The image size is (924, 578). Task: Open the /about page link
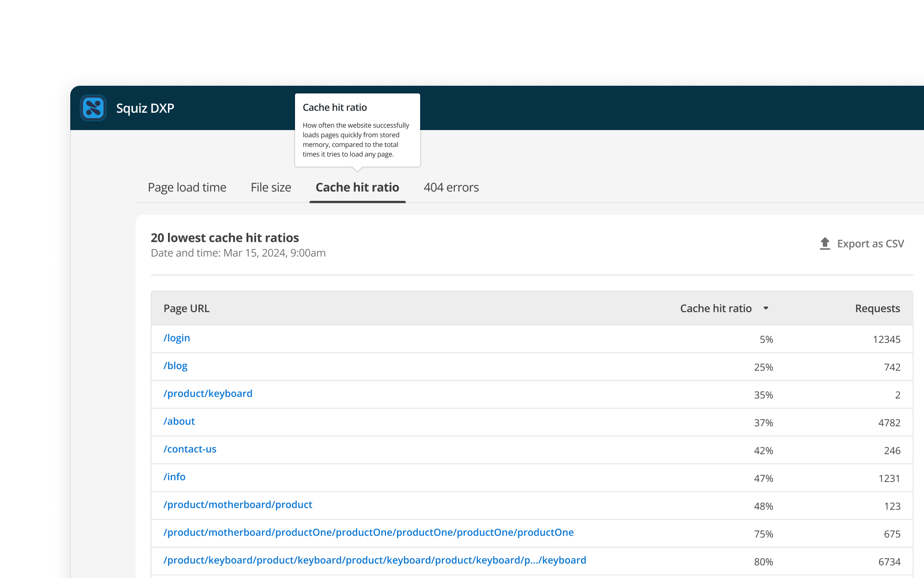point(179,421)
